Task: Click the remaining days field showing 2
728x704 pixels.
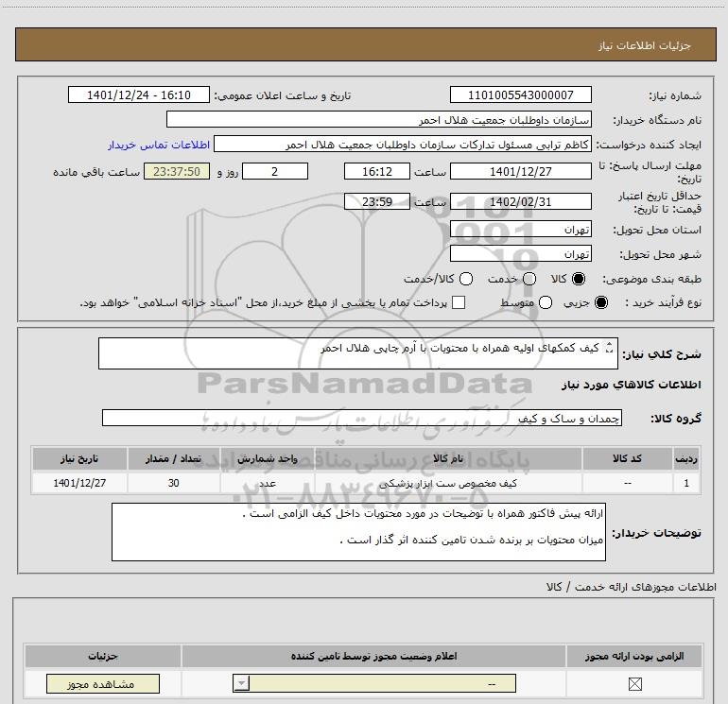Action: coord(275,171)
